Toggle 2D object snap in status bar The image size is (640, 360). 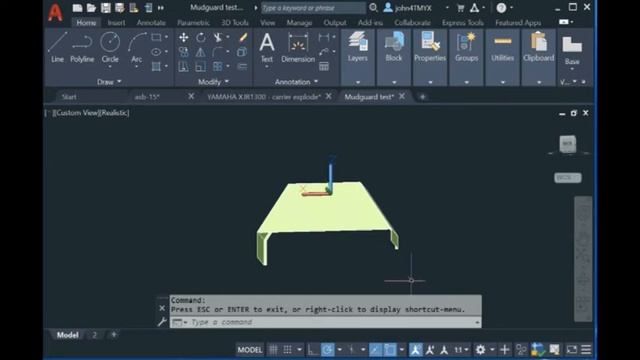point(390,350)
